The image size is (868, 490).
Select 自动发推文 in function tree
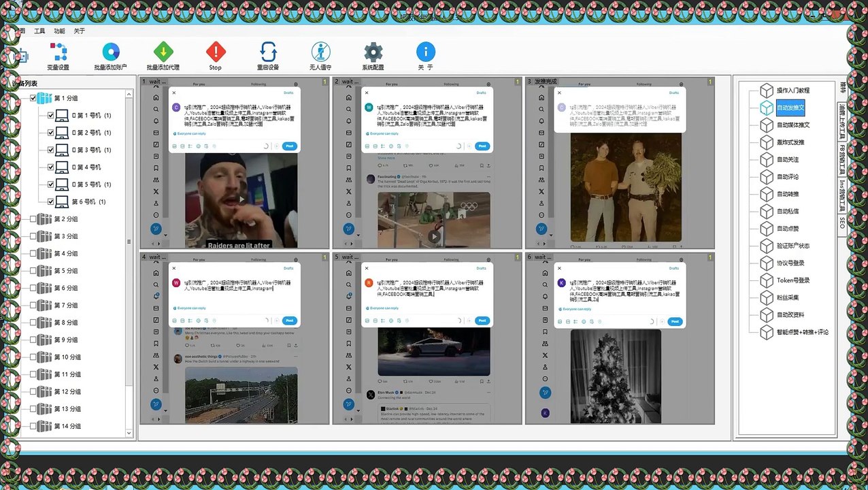[790, 108]
